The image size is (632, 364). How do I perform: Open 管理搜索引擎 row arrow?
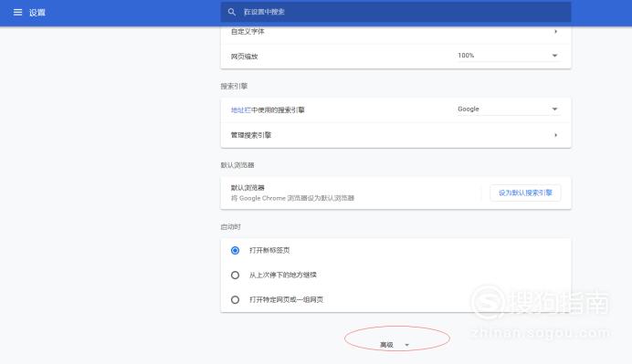(556, 135)
